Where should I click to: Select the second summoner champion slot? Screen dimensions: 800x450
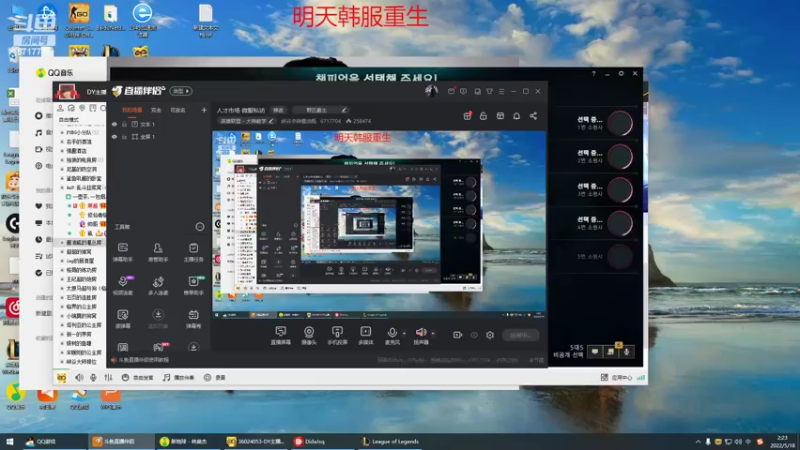point(620,157)
